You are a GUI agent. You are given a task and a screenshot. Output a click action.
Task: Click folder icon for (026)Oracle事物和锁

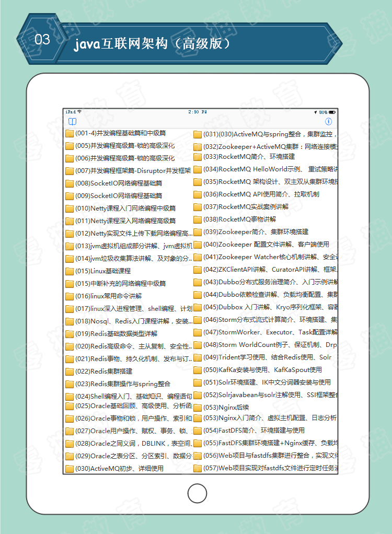70,419
